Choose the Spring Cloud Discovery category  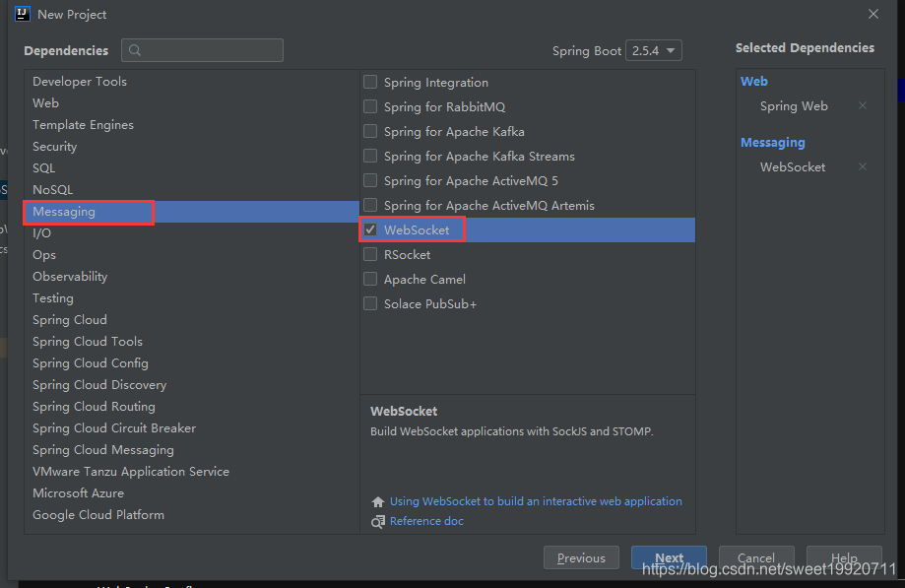coord(192,385)
